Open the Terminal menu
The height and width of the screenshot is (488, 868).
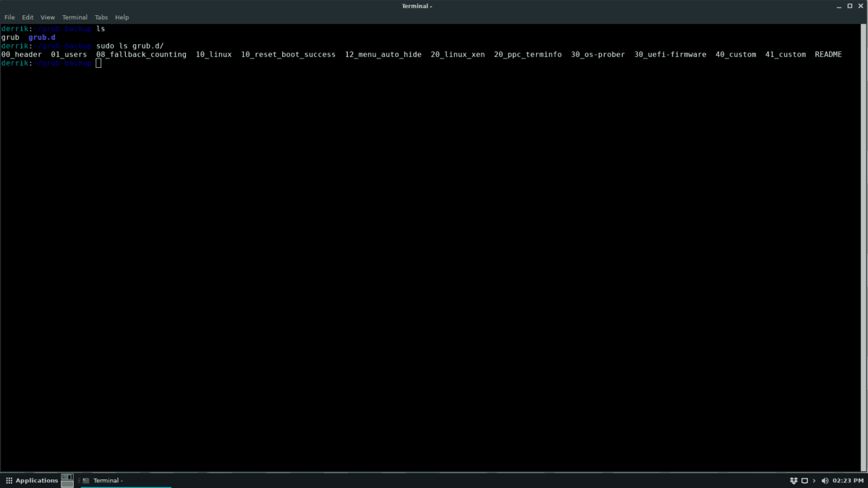pyautogui.click(x=75, y=17)
